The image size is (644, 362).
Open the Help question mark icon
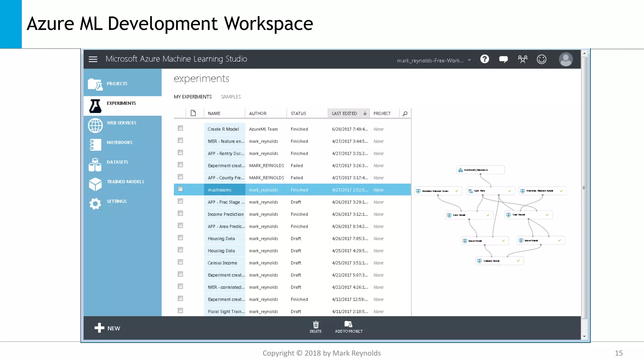point(485,59)
